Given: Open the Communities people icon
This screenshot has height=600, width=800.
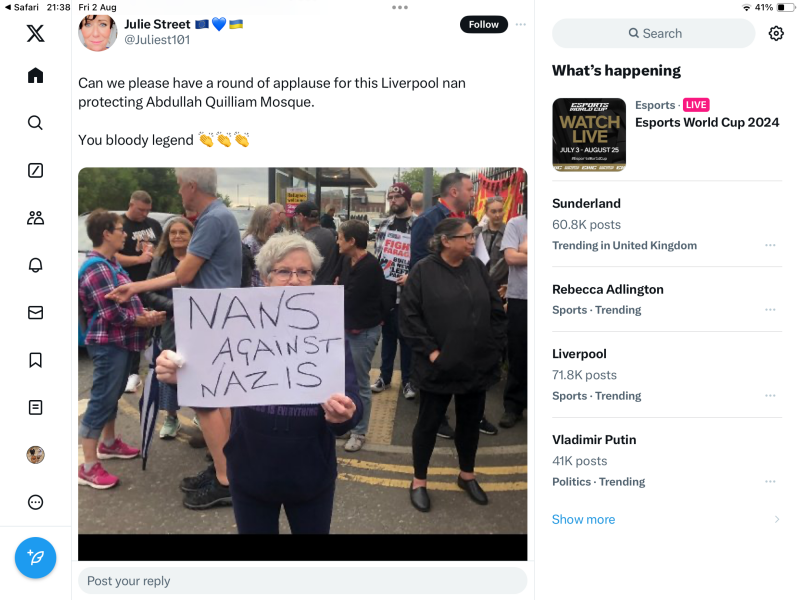Looking at the screenshot, I should pos(35,218).
